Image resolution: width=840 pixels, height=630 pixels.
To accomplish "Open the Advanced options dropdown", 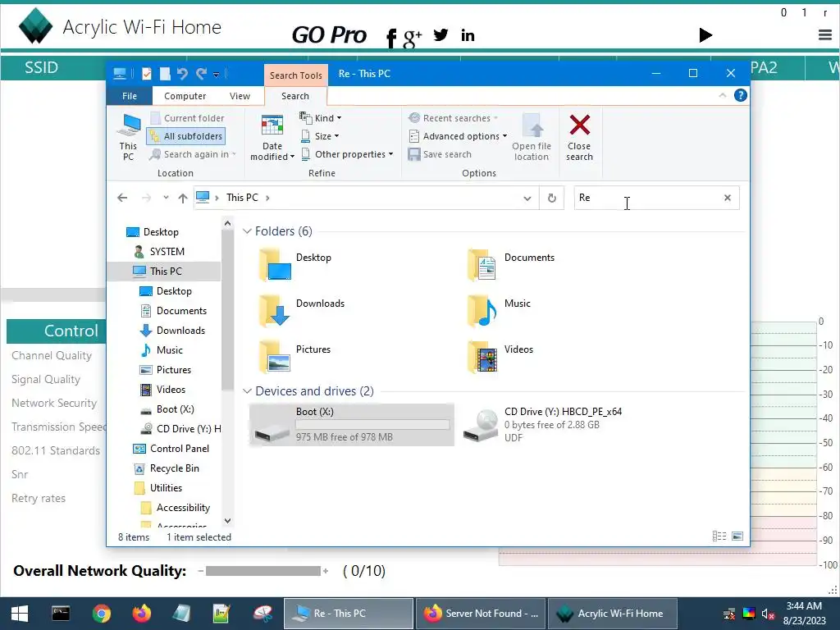I will click(458, 136).
